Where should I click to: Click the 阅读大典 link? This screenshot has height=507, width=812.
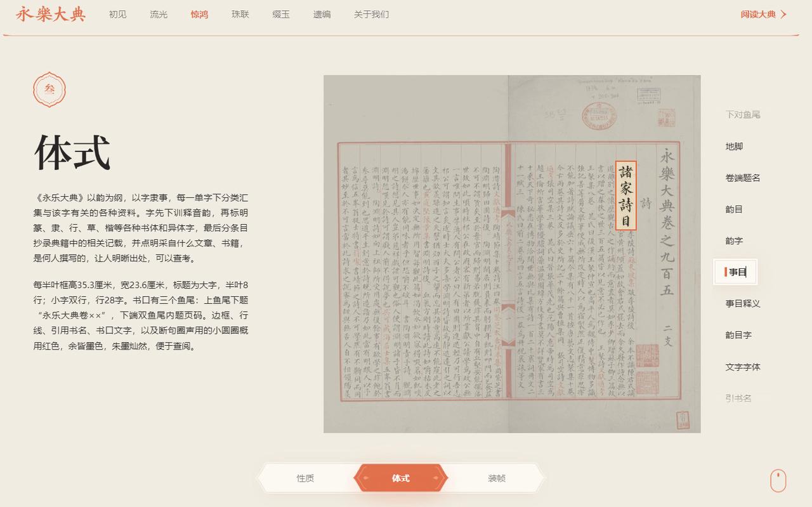click(x=758, y=14)
